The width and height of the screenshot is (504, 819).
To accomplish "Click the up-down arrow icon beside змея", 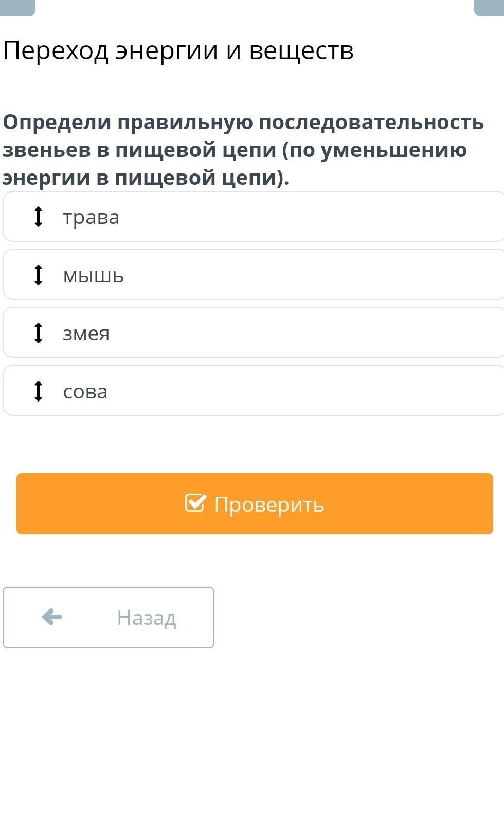I will point(38,333).
